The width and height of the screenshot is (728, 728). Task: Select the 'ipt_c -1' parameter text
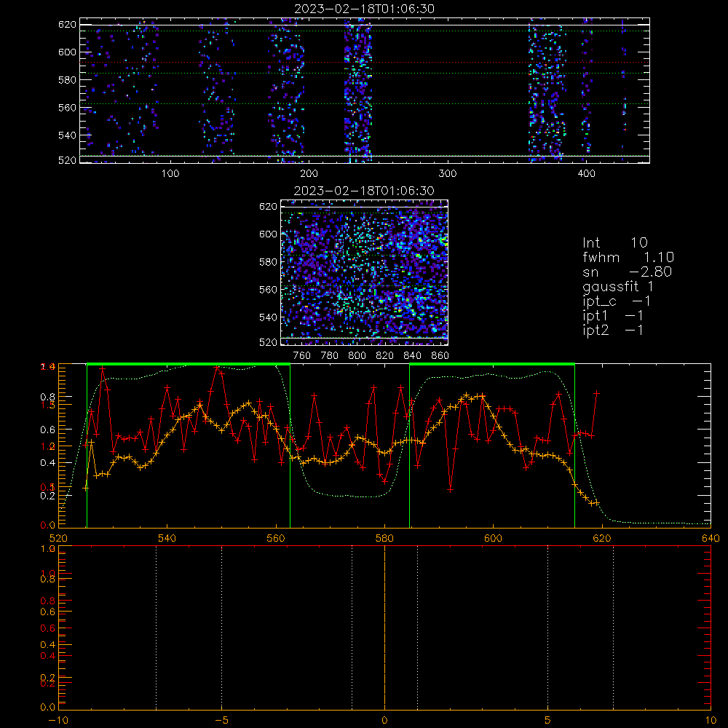(x=617, y=301)
